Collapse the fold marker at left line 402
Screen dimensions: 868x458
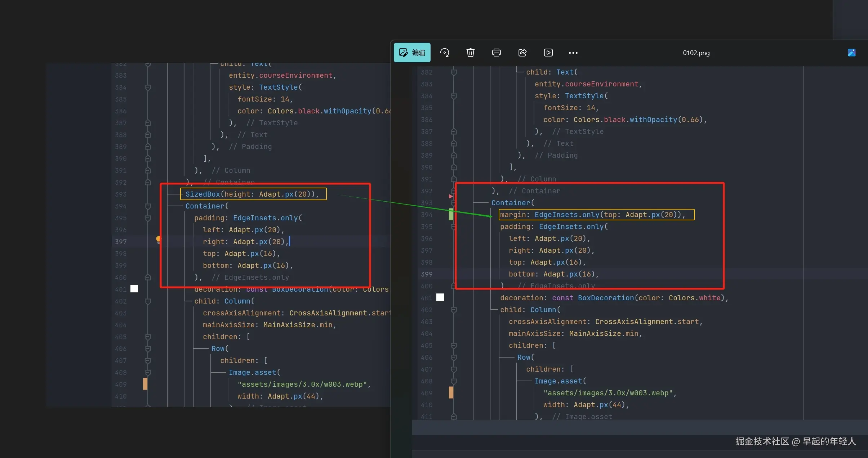tap(148, 301)
